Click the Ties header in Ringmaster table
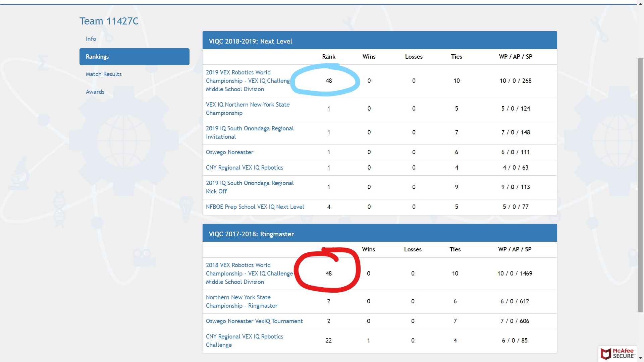 [455, 249]
